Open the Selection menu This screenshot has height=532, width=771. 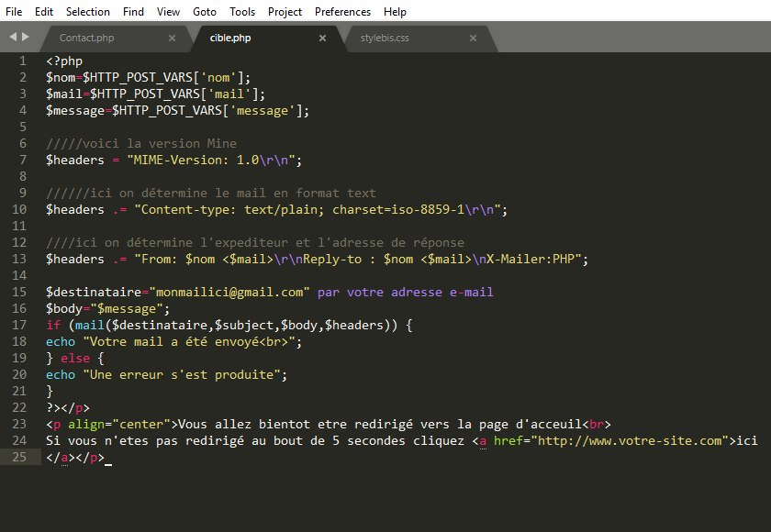point(87,11)
